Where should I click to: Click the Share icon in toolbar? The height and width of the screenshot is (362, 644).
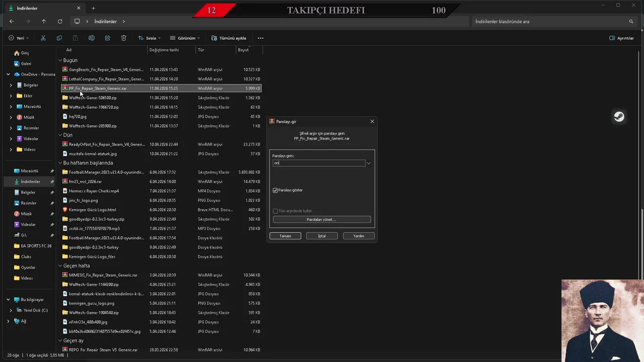[108, 38]
